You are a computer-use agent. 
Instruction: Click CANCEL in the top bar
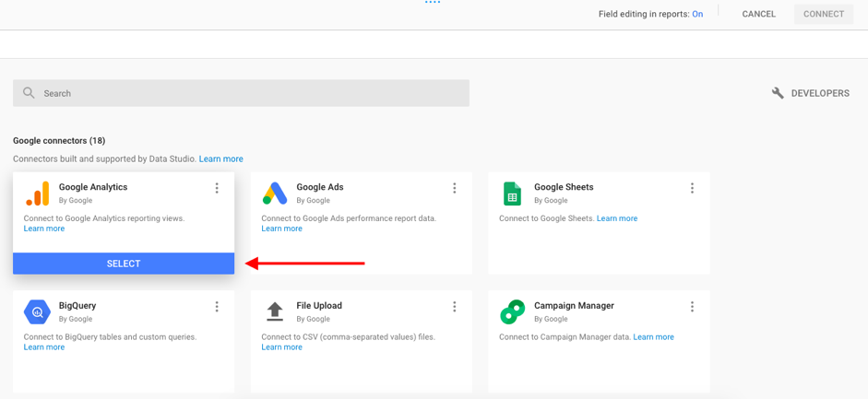(759, 15)
